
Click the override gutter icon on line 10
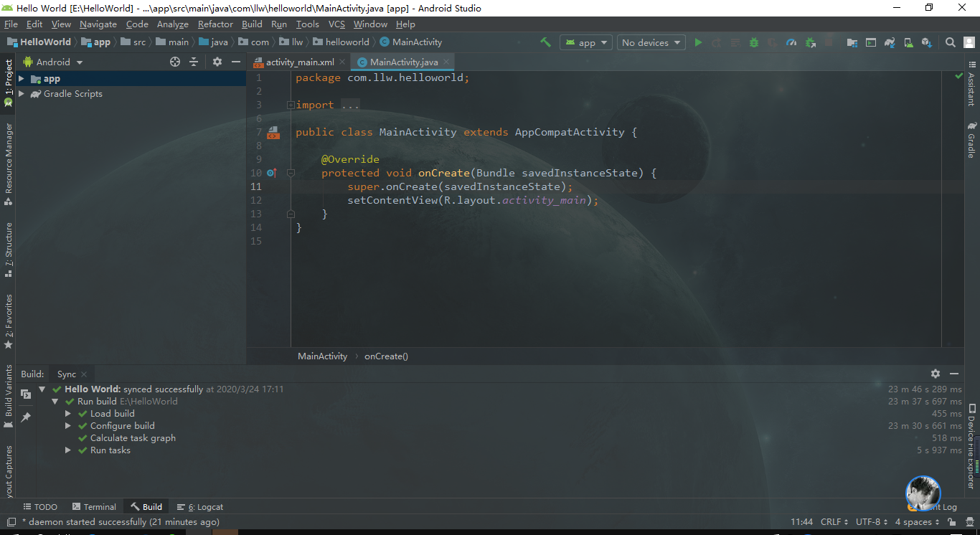click(271, 173)
